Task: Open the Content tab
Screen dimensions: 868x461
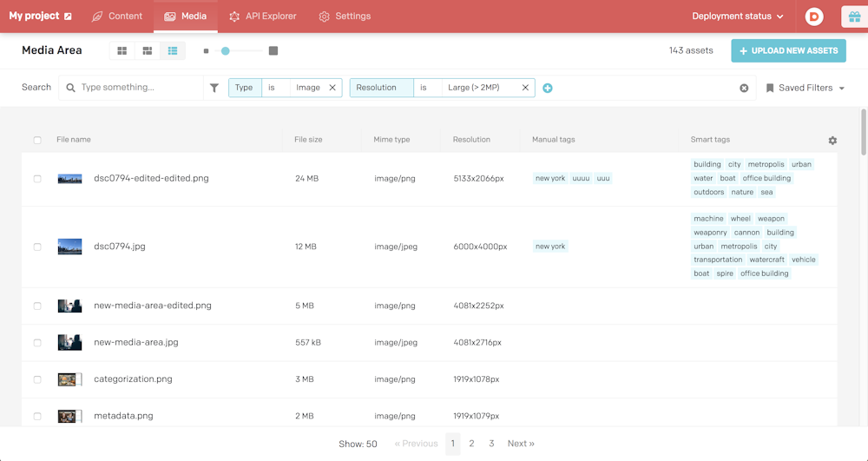Action: click(117, 16)
